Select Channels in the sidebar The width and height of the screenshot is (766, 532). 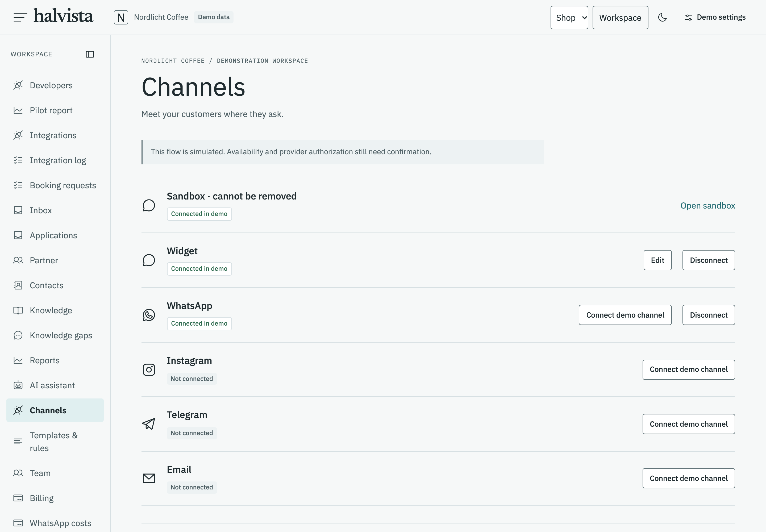pos(55,410)
